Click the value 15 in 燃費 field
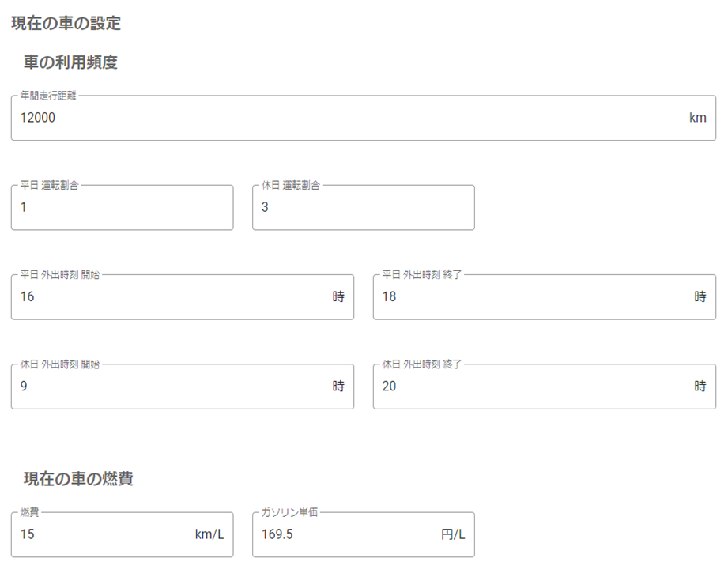Viewport: 728px width, 577px height. [28, 534]
